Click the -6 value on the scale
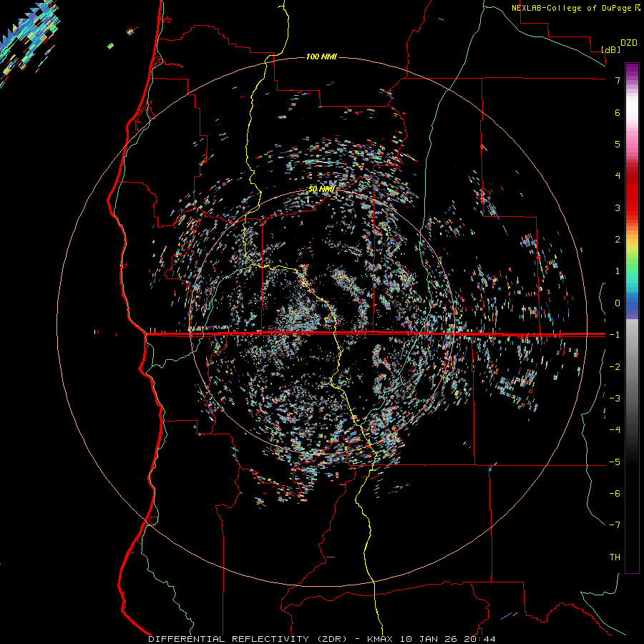 pyautogui.click(x=615, y=494)
